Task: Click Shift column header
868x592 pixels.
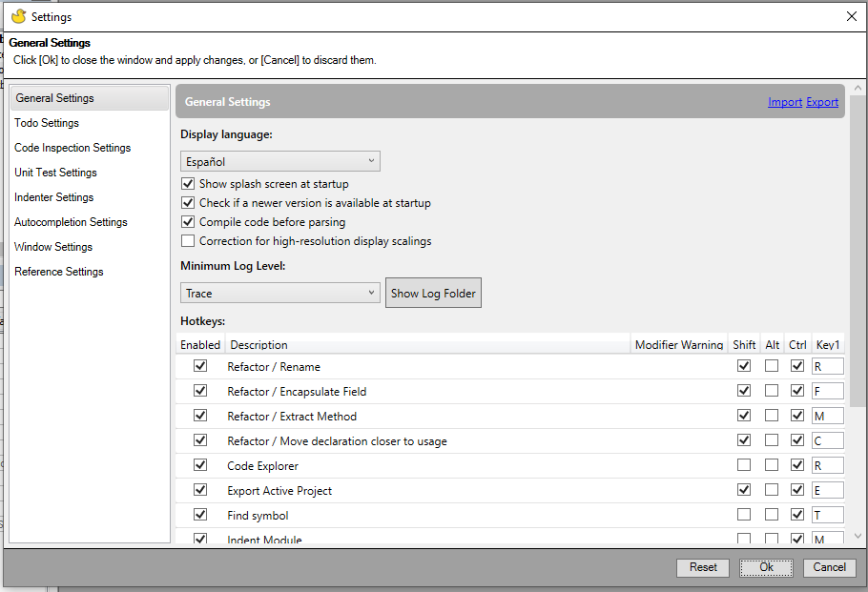Action: 744,345
